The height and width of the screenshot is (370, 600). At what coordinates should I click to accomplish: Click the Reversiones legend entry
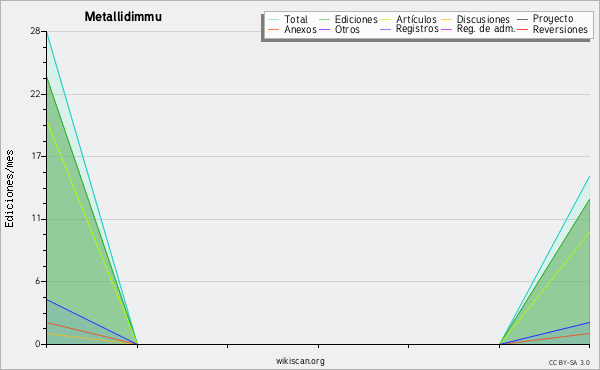(560, 29)
